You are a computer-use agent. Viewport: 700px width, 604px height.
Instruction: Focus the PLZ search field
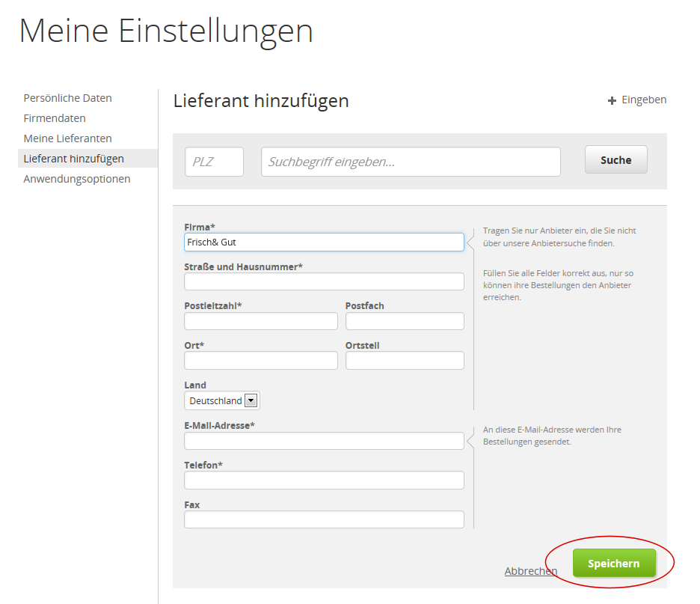[214, 162]
